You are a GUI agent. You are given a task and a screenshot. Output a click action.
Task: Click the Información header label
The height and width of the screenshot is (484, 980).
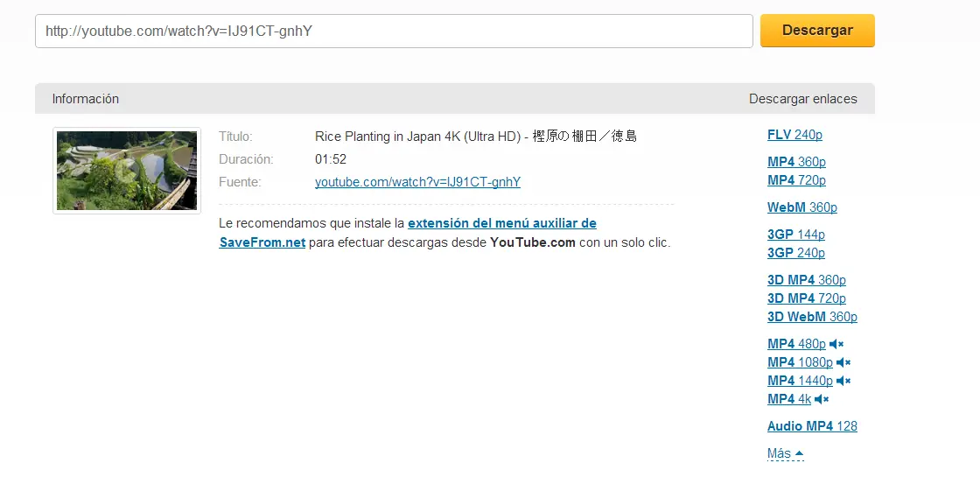(x=86, y=99)
